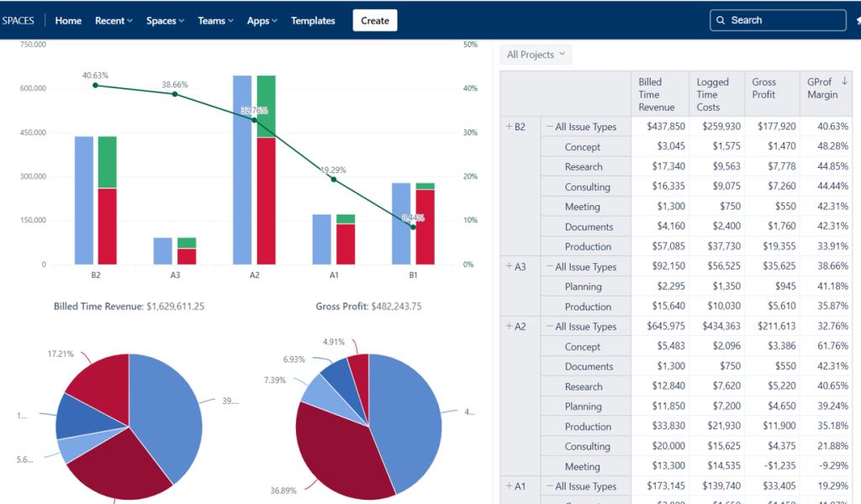This screenshot has width=861, height=504.
Task: Click the Logged Time Costs column header
Action: pos(716,94)
